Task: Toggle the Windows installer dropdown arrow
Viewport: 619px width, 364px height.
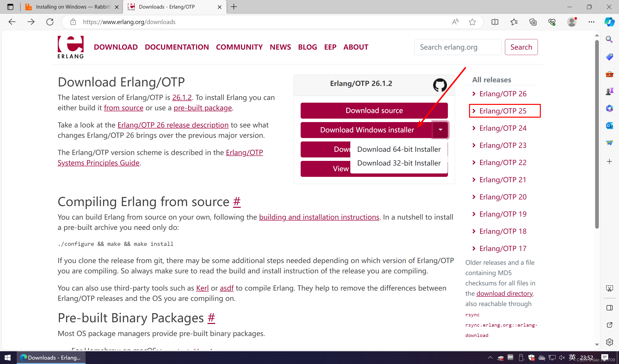Action: [440, 130]
